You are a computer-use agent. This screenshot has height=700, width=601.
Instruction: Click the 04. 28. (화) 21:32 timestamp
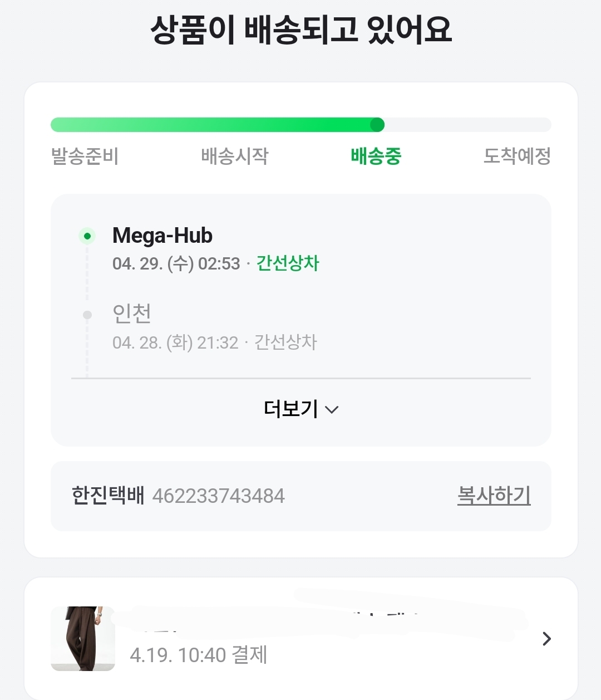click(175, 342)
